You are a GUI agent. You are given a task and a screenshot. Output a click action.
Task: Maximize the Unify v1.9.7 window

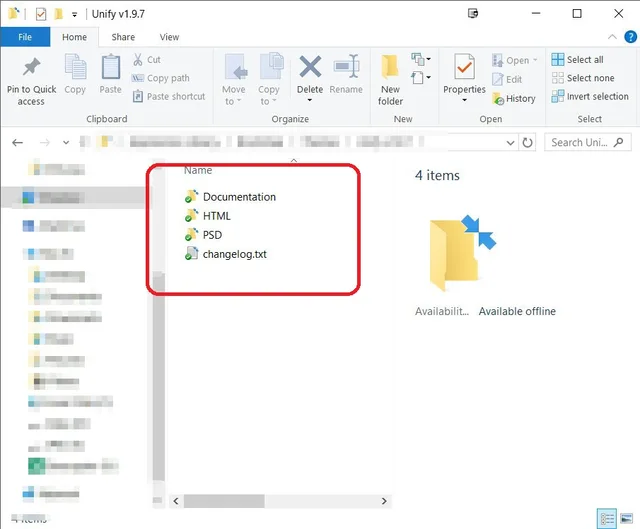click(577, 14)
